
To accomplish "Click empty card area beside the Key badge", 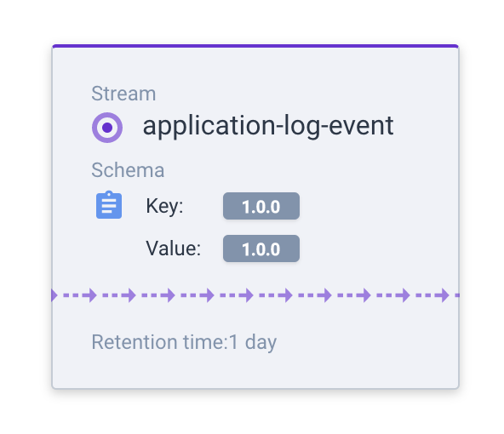I will point(369,206).
